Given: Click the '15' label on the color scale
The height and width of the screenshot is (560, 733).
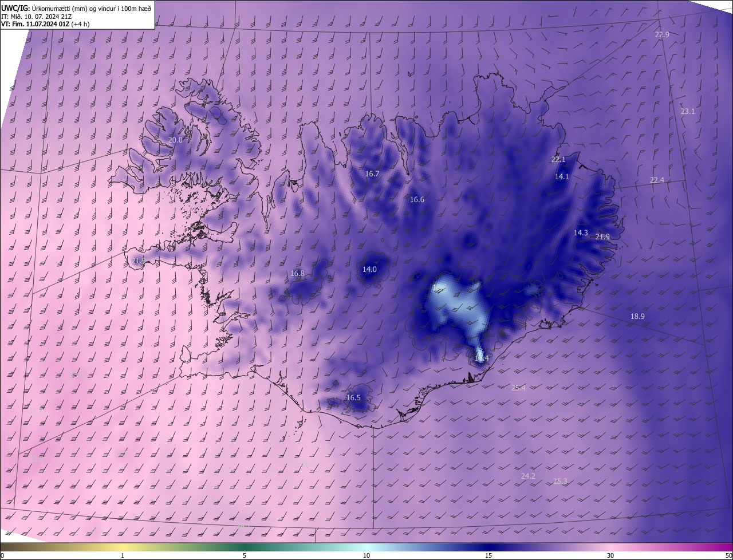Looking at the screenshot, I should (x=488, y=556).
